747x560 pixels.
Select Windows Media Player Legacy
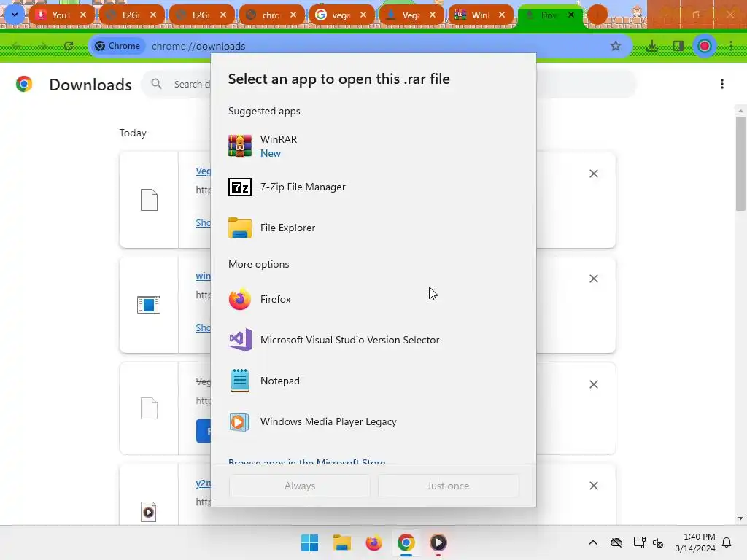(x=373, y=422)
